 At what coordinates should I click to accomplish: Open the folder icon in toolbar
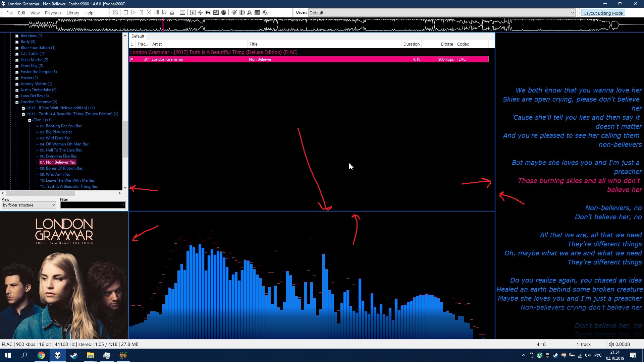pos(182,12)
